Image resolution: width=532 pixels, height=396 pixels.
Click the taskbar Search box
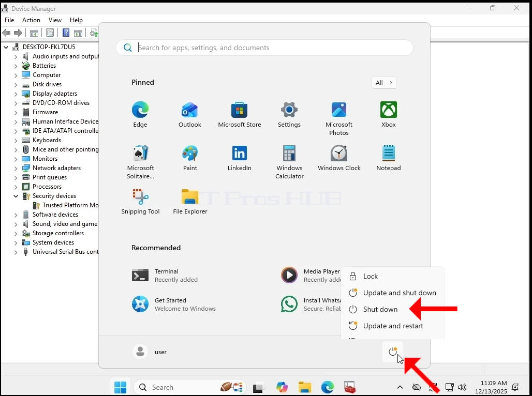189,387
